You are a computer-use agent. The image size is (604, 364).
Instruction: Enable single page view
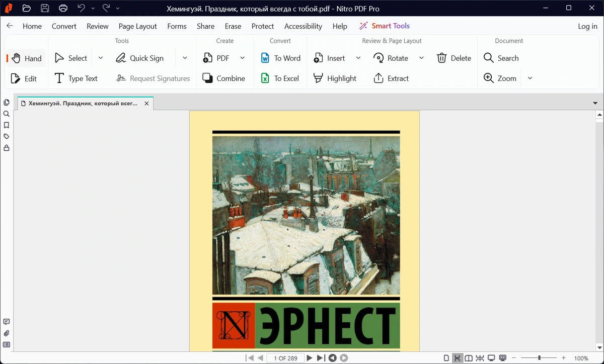(x=446, y=358)
